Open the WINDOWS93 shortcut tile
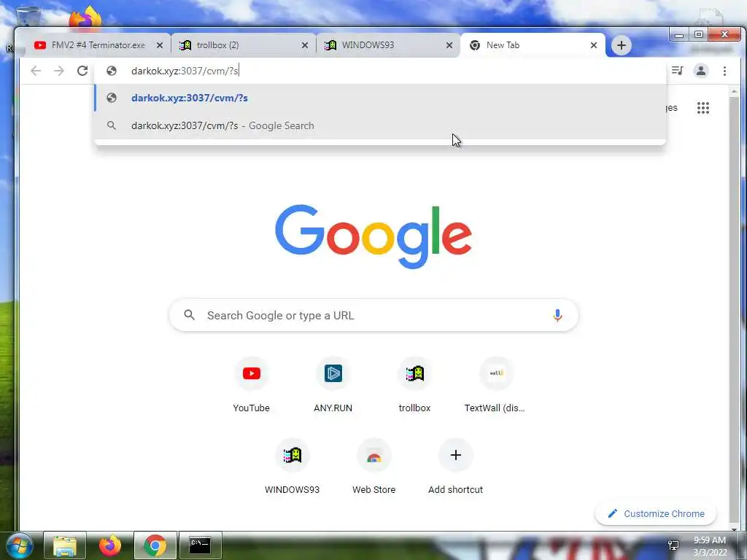 click(x=292, y=467)
